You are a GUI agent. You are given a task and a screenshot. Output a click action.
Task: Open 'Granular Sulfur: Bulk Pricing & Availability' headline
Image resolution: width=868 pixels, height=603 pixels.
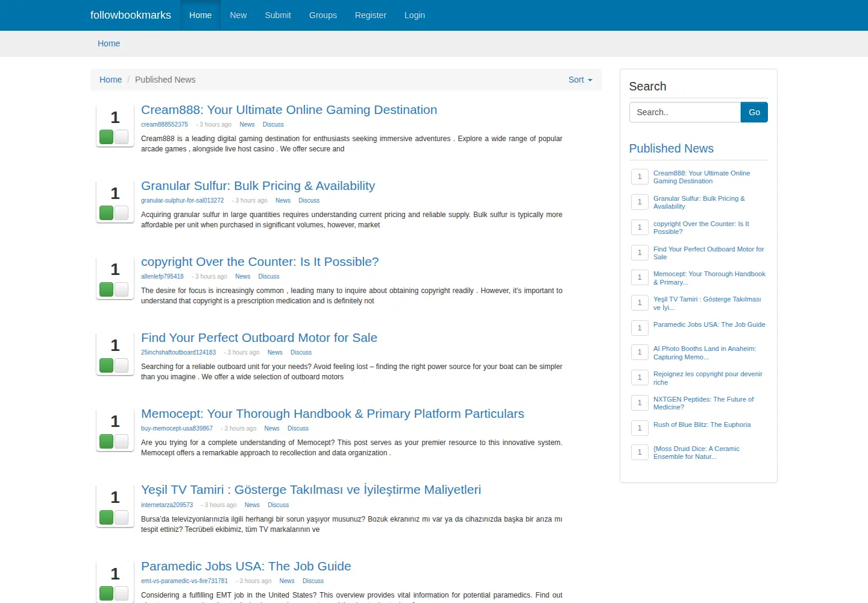(x=258, y=186)
